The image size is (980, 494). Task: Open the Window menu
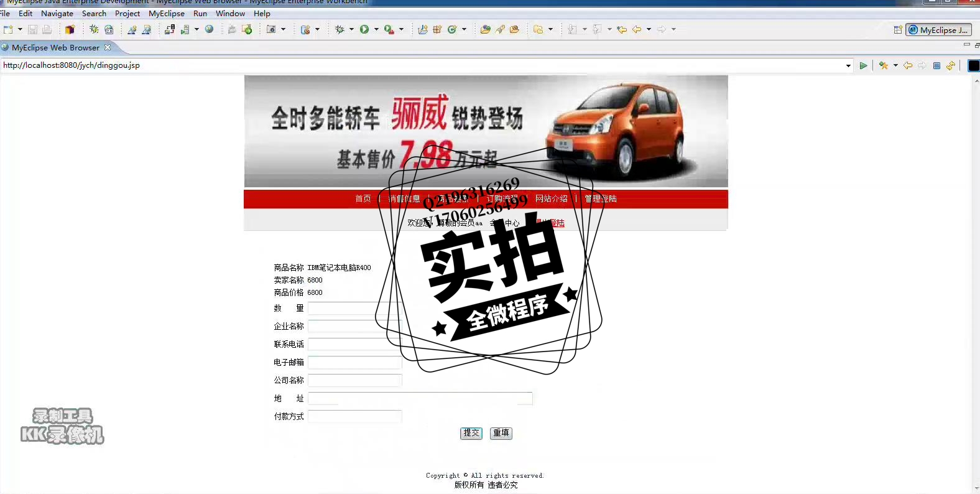point(230,13)
